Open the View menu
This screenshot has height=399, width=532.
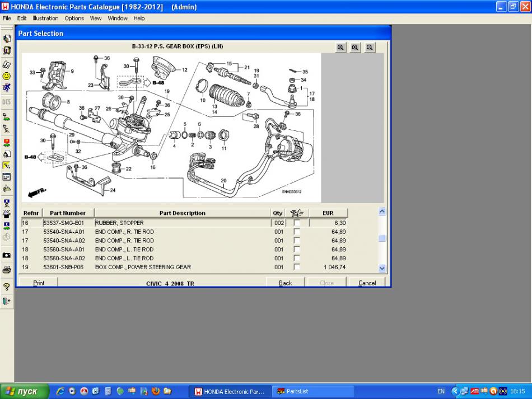[x=96, y=18]
